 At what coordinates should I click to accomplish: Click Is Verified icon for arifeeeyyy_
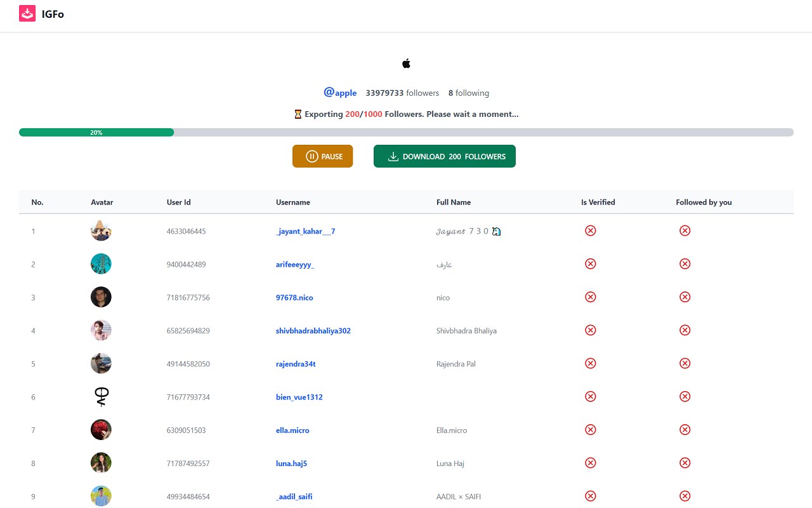point(591,264)
